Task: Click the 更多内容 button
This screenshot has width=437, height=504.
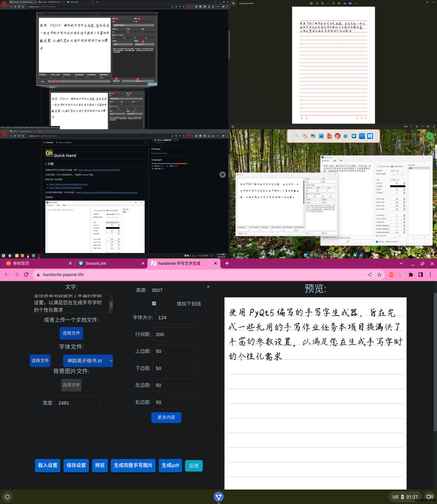Action: 166,417
